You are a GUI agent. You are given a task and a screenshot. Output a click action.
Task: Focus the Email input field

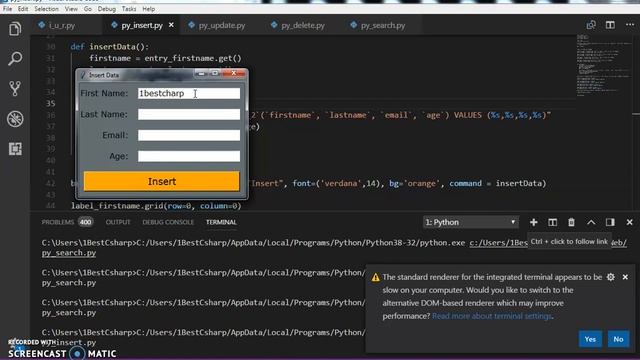189,135
